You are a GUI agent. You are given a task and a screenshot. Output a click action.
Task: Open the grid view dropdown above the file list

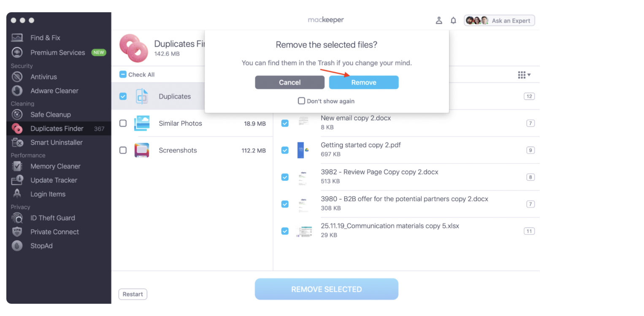pos(523,74)
